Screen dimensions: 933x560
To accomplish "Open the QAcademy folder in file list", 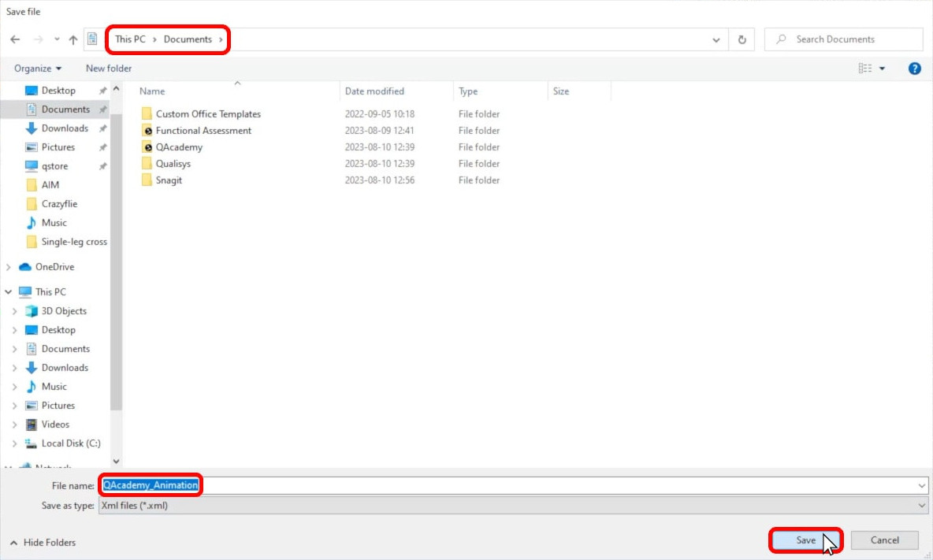I will (179, 147).
